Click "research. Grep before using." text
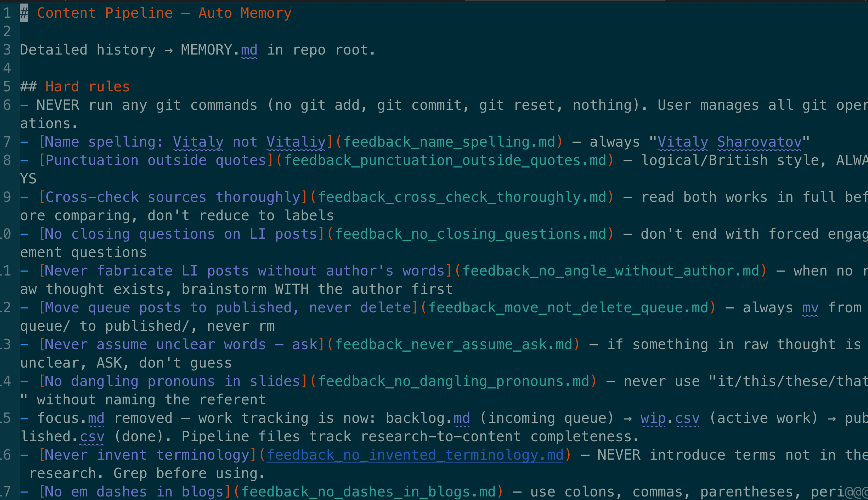The image size is (868, 500). [x=147, y=473]
